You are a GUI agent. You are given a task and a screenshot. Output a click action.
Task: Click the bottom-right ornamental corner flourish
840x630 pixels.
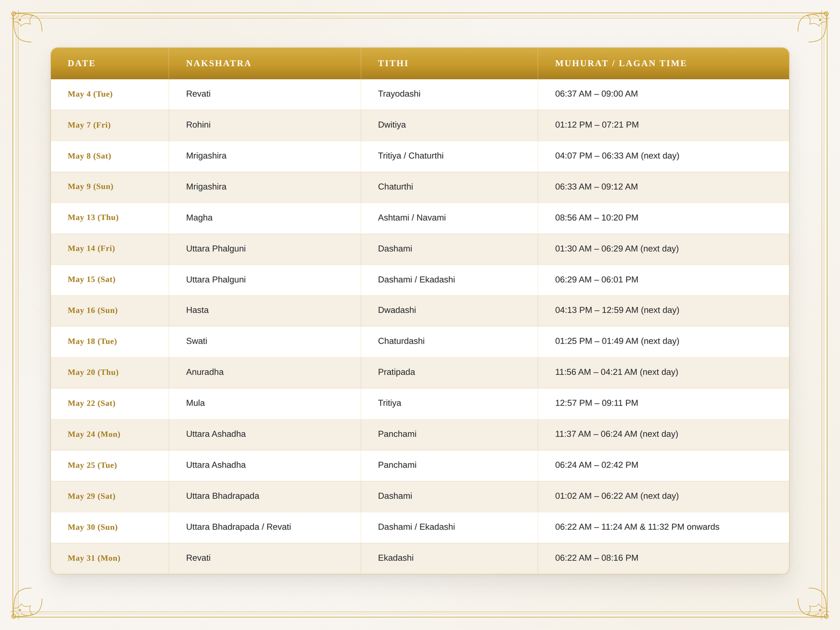(813, 603)
